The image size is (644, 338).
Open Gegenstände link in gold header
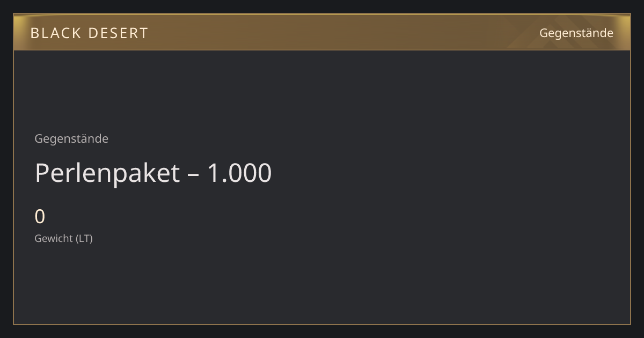576,33
